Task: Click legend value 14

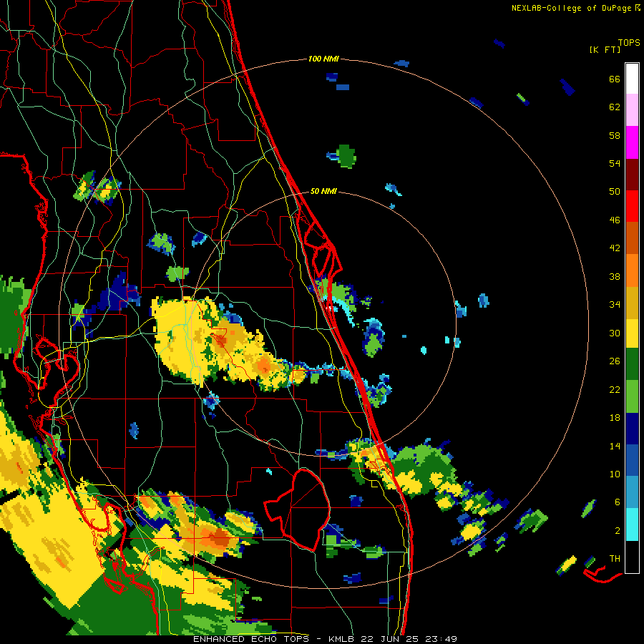Action: pos(615,446)
